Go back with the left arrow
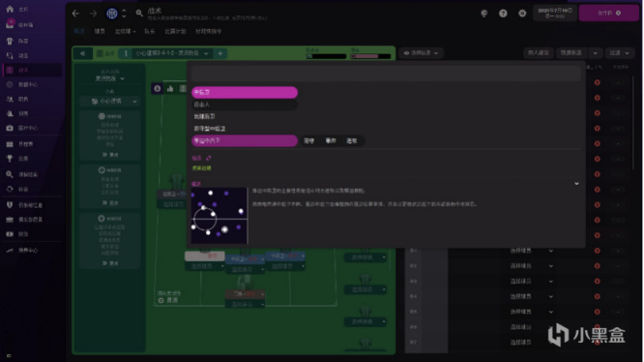The height and width of the screenshot is (362, 644). point(75,14)
